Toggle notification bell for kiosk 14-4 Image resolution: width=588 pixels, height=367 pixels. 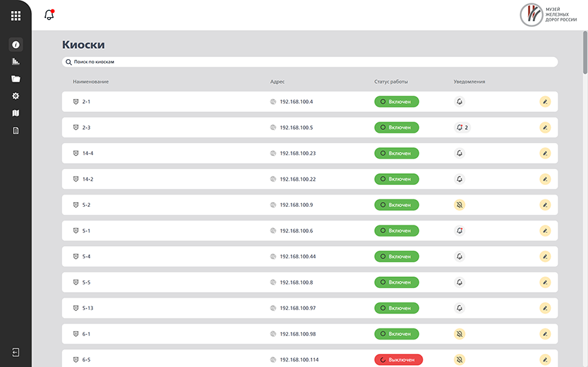pyautogui.click(x=459, y=153)
